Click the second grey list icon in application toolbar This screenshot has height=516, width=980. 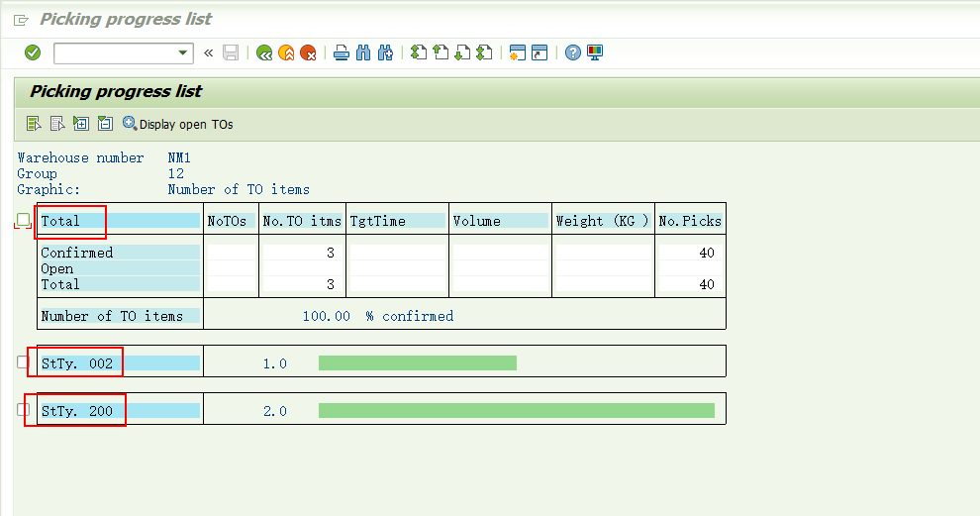(57, 124)
